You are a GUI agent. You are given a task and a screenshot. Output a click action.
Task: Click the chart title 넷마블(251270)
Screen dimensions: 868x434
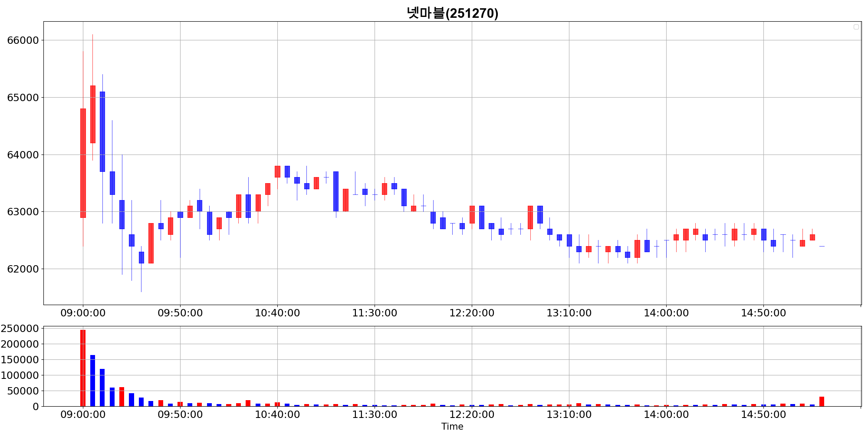pos(452,13)
